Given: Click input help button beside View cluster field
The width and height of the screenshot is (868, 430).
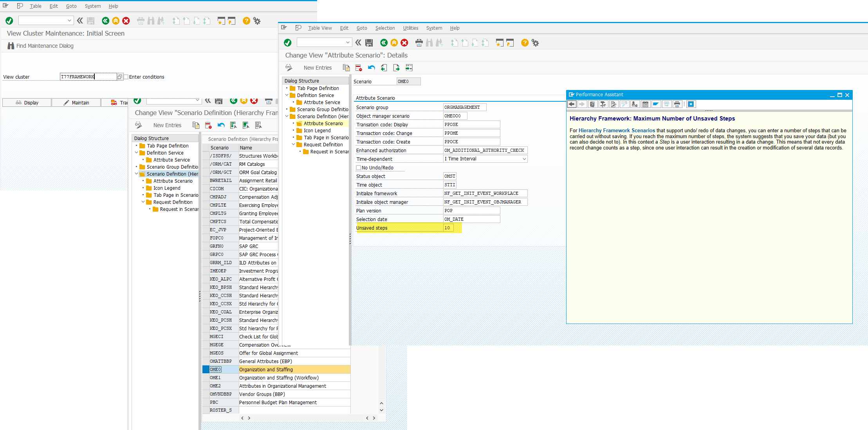Looking at the screenshot, I should (x=120, y=77).
